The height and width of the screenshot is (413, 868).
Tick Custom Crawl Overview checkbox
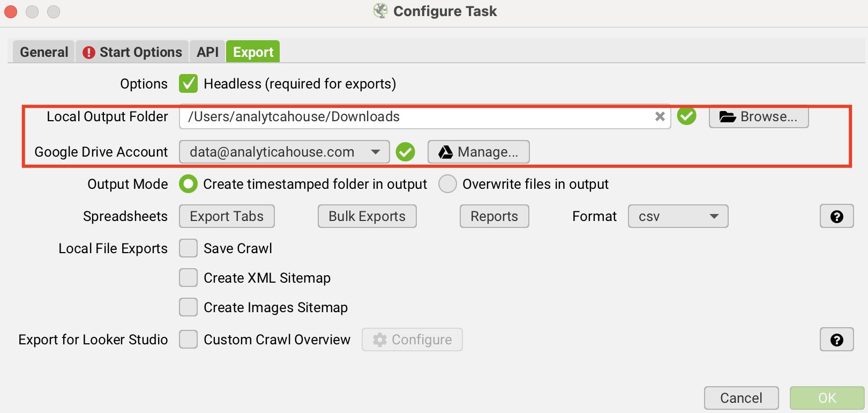[x=188, y=340]
